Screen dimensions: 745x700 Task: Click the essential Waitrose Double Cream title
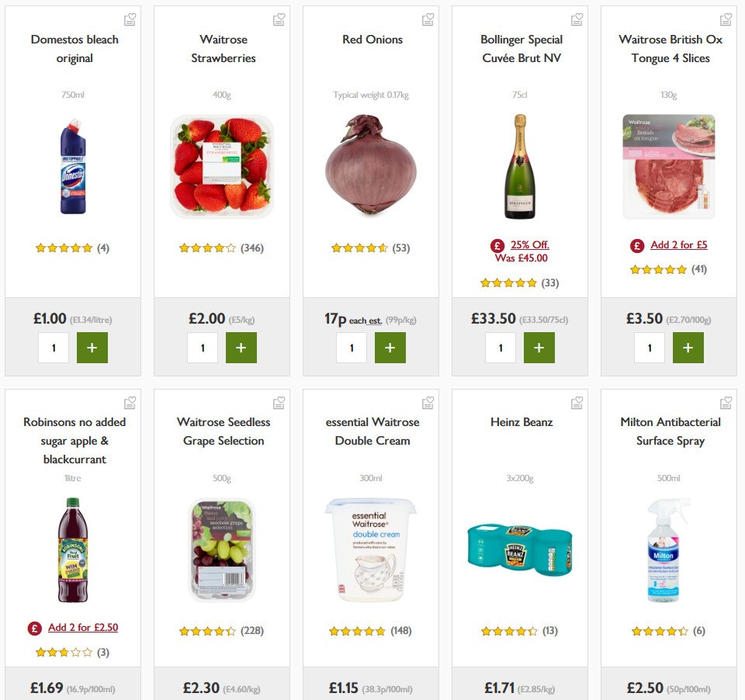pyautogui.click(x=372, y=431)
